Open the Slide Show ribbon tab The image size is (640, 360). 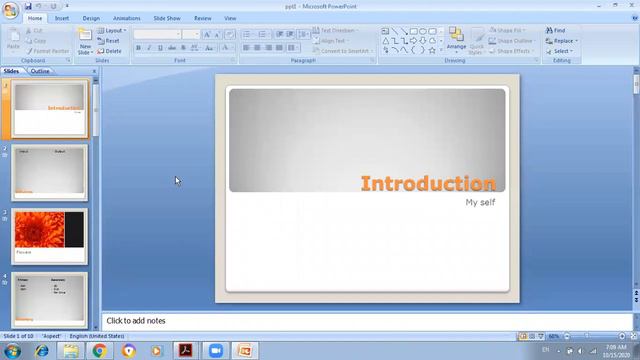tap(167, 18)
